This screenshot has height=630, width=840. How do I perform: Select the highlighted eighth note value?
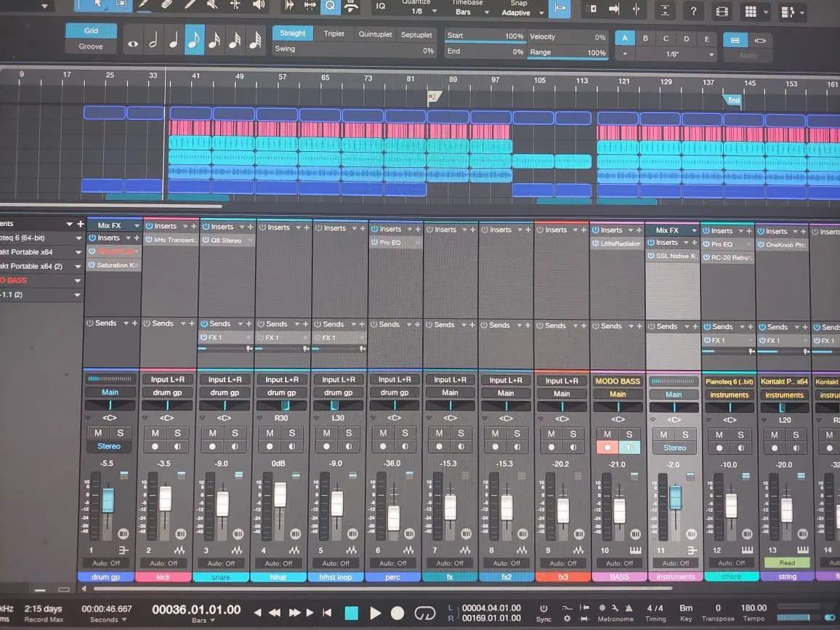pos(194,40)
